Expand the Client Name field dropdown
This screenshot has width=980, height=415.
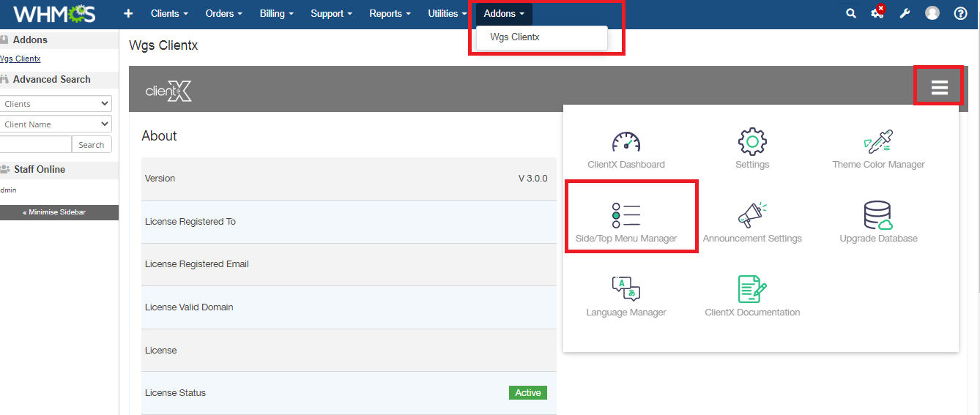click(x=56, y=124)
